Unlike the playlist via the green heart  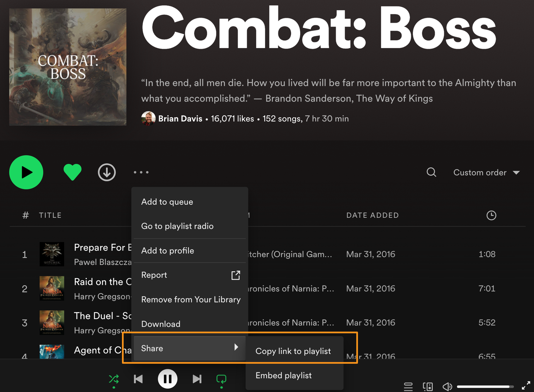pos(72,172)
